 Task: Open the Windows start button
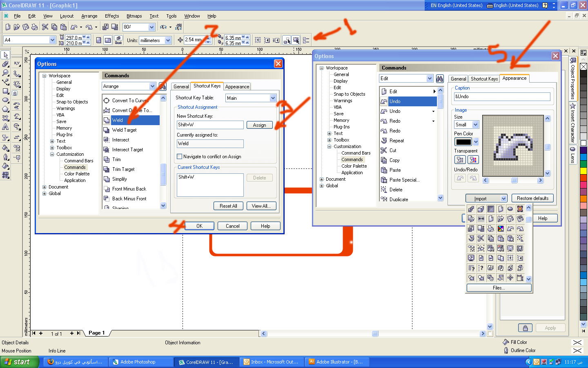pos(19,362)
